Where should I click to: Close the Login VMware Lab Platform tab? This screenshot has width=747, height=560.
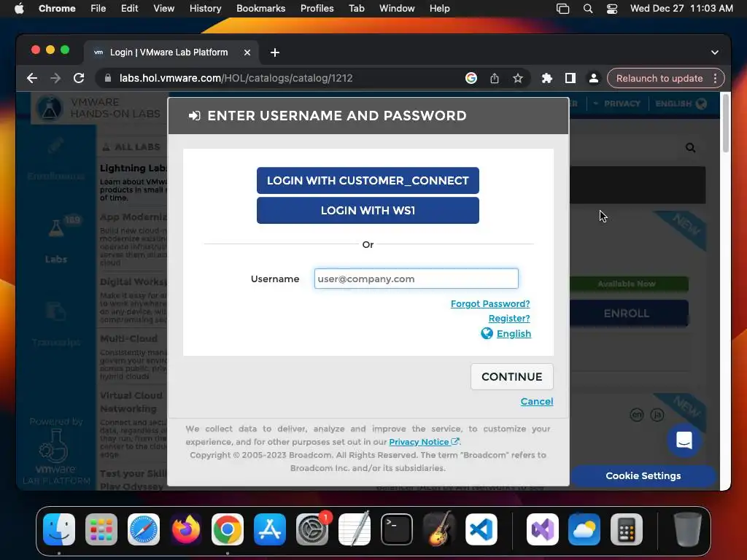pos(247,52)
